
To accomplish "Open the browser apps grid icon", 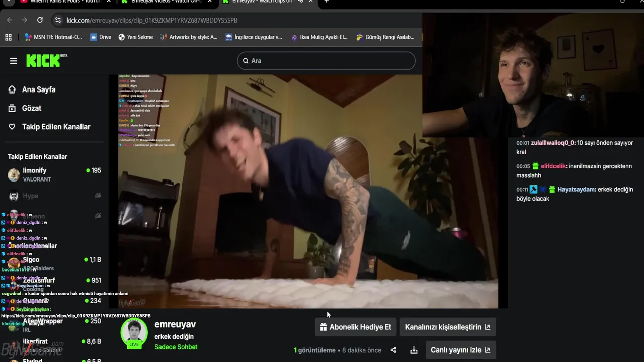I will coord(8,37).
